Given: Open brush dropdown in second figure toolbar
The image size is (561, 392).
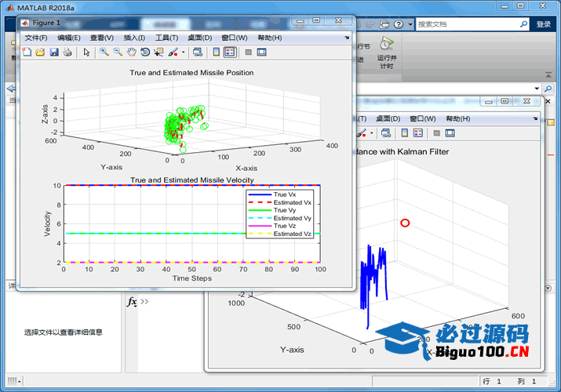Looking at the screenshot, I should (x=371, y=133).
